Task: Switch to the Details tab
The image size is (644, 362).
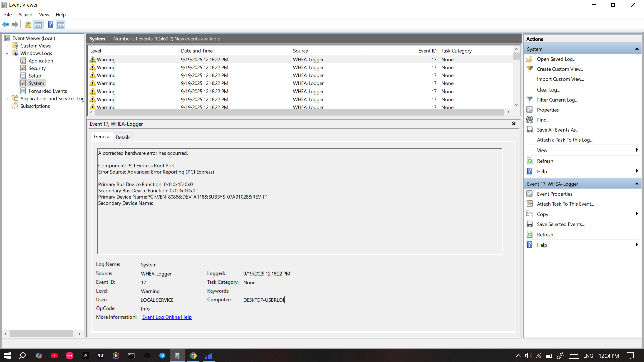Action: point(123,137)
